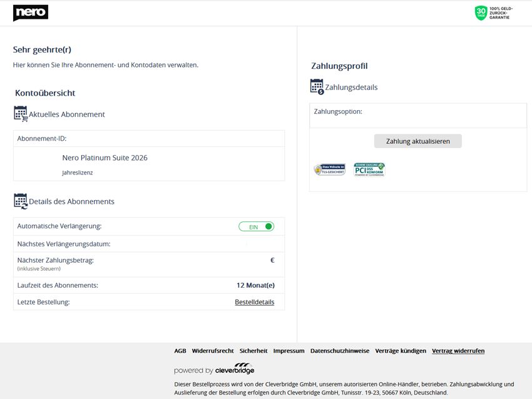
Task: Click the PCI DSS konform badge
Action: coord(369,169)
